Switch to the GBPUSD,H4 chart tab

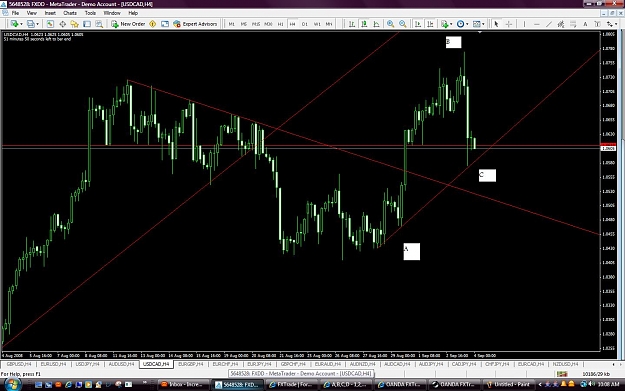click(x=19, y=364)
